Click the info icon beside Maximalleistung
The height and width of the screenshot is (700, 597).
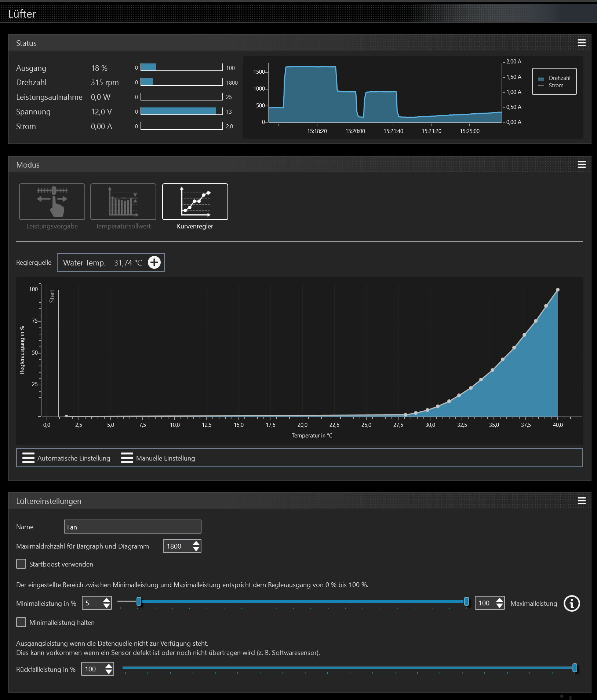click(x=571, y=603)
